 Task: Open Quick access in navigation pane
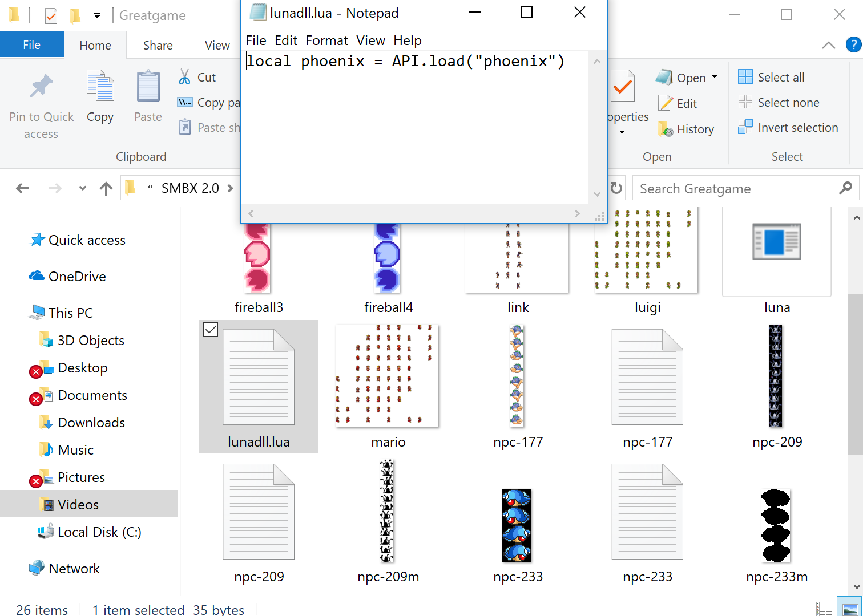point(78,240)
